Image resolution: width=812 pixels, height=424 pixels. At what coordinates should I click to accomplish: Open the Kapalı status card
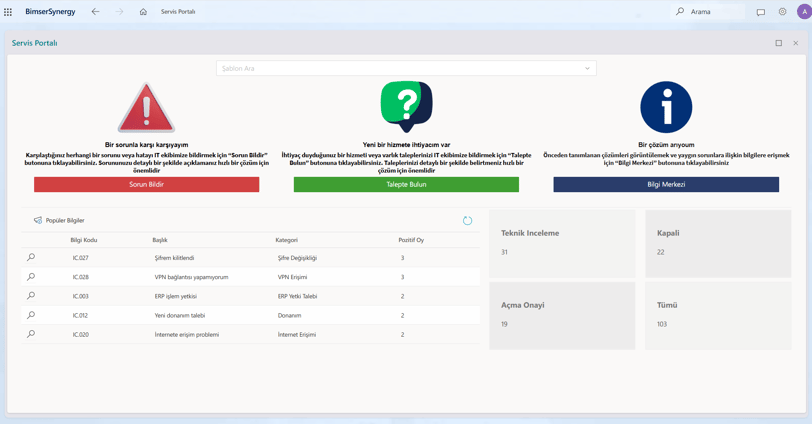718,243
